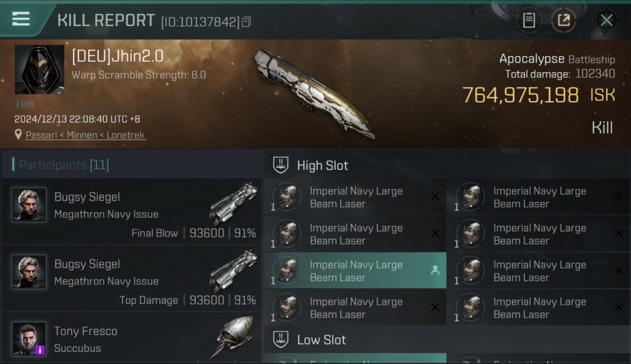Share the kill report externally
This screenshot has height=364, width=631.
pos(564,20)
